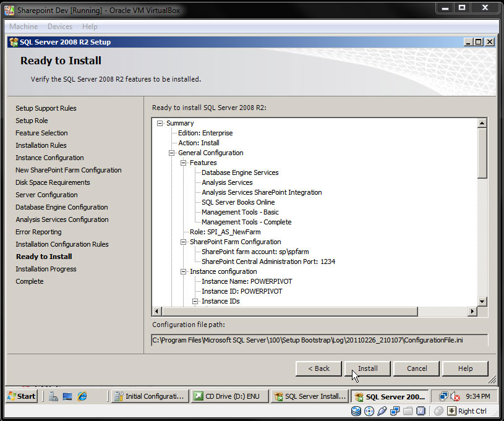Open the Devices menu
This screenshot has width=504, height=421.
(60, 27)
